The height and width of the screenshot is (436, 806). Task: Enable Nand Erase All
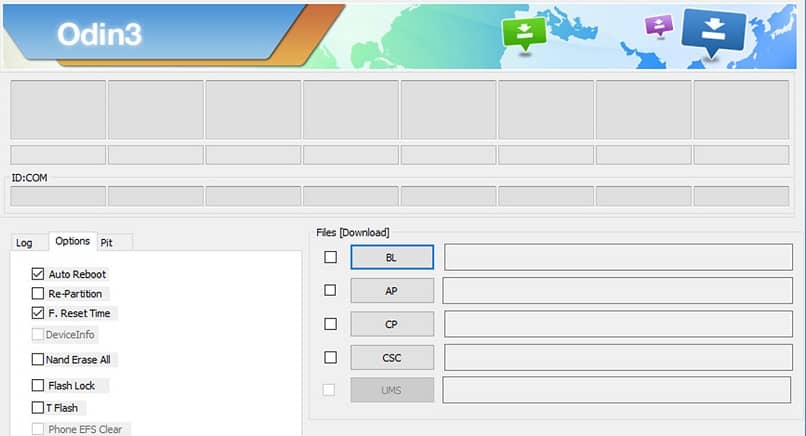[x=38, y=359]
